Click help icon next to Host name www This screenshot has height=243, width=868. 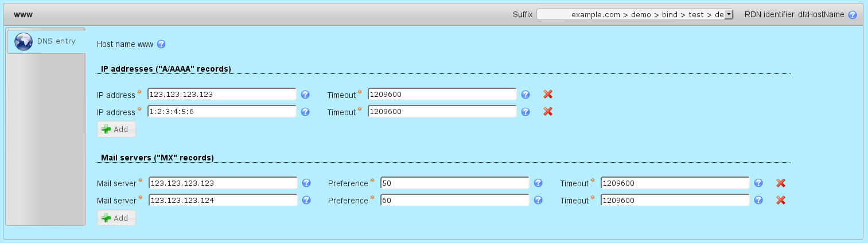tap(161, 44)
